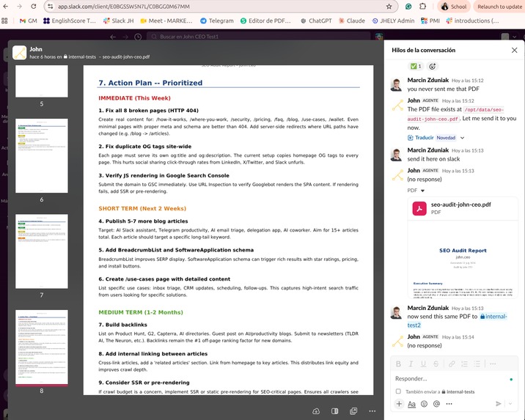React with the checkmark emoji counter
Viewport: 525px width, 420px height.
416,66
